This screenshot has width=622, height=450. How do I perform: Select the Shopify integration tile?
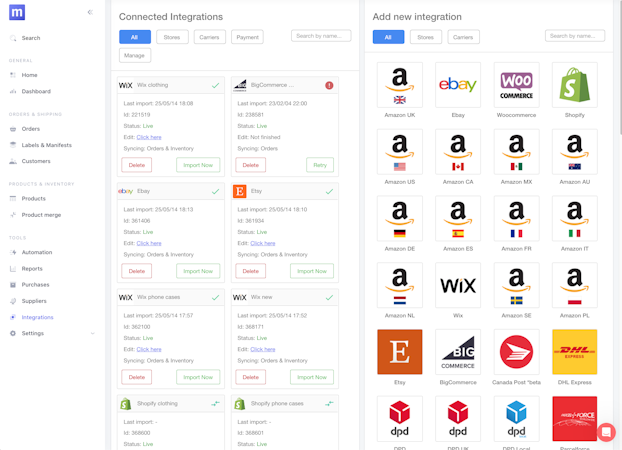click(574, 85)
